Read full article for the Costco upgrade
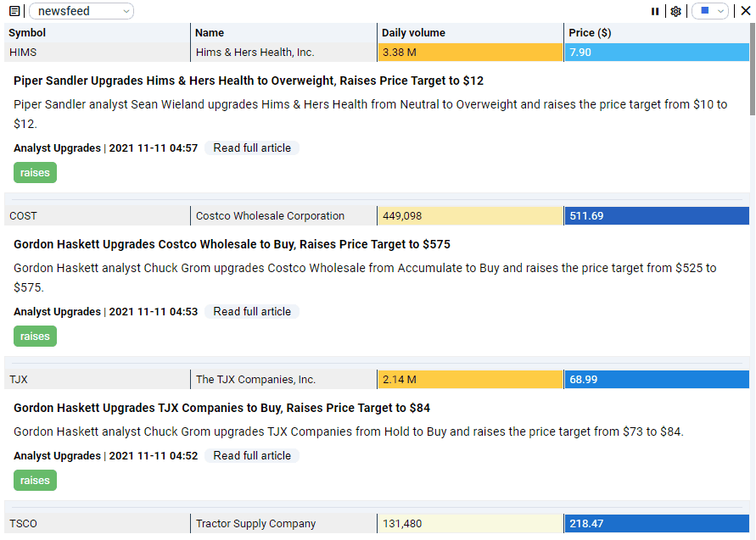 click(x=252, y=311)
